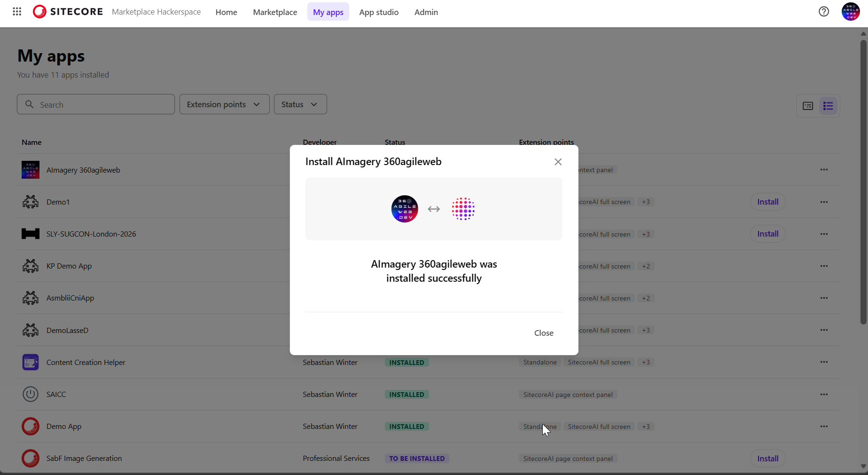Open more options for Demo App row

pyautogui.click(x=824, y=427)
